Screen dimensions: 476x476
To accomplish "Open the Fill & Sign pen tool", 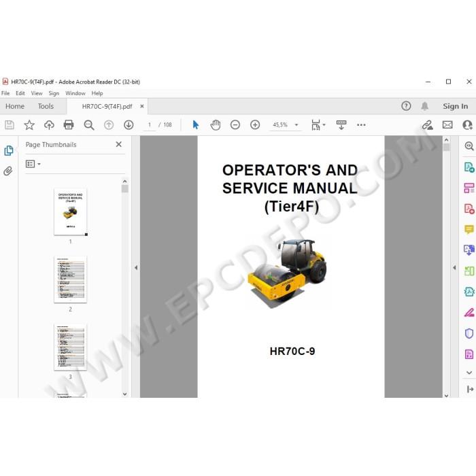I will [x=469, y=312].
